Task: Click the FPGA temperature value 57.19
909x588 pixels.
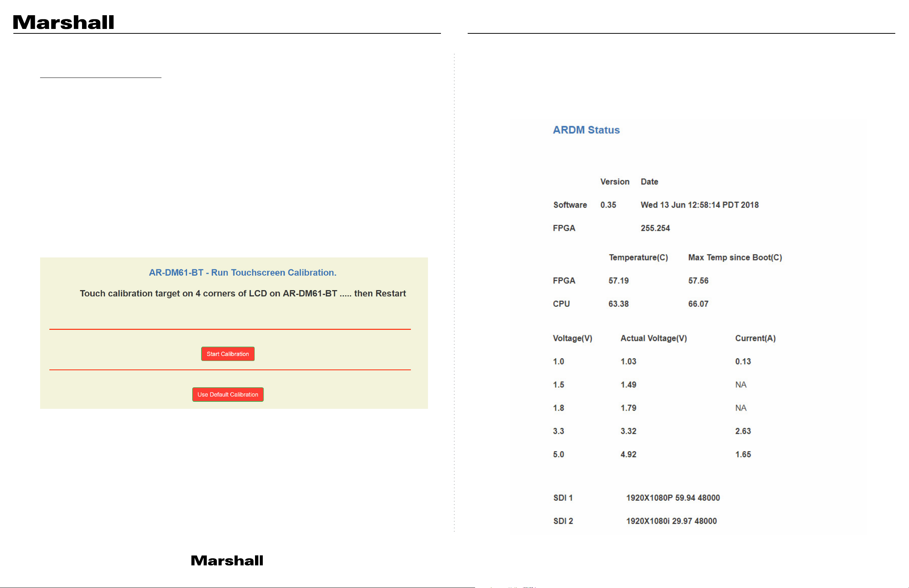Action: (618, 280)
